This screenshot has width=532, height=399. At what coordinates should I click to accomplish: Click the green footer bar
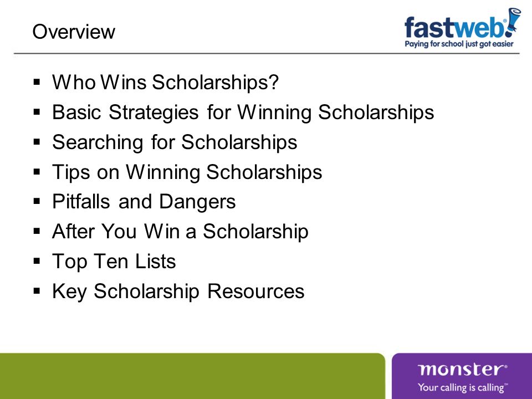click(x=192, y=376)
